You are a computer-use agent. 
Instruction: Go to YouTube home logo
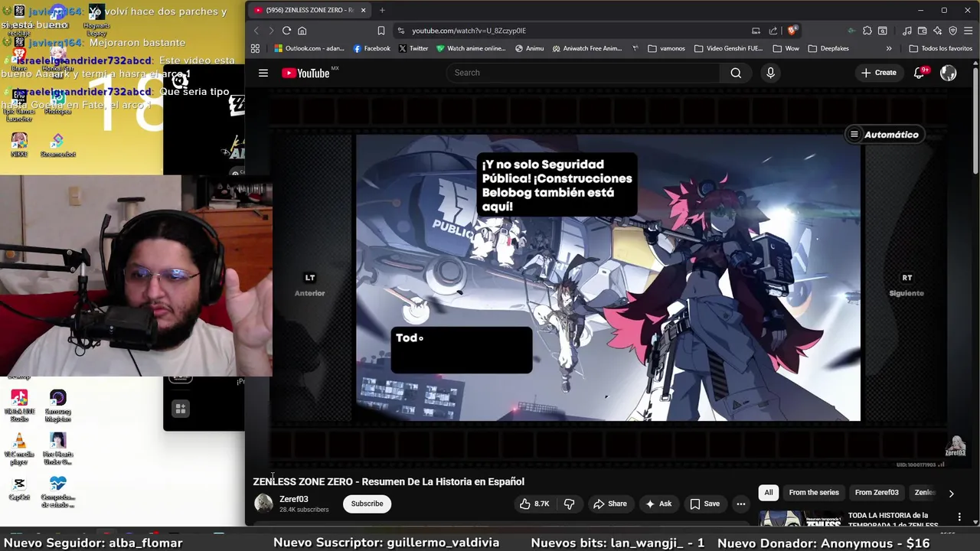(305, 73)
